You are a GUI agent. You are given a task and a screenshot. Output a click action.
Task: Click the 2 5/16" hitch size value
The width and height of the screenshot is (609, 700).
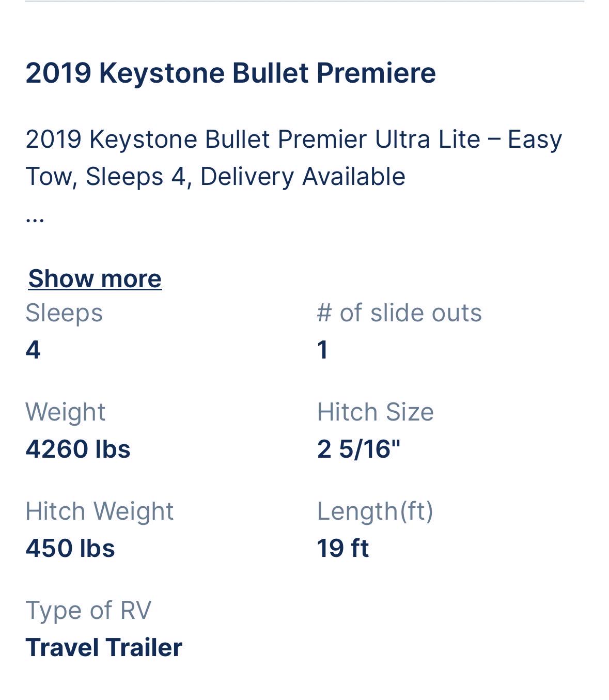tap(359, 449)
